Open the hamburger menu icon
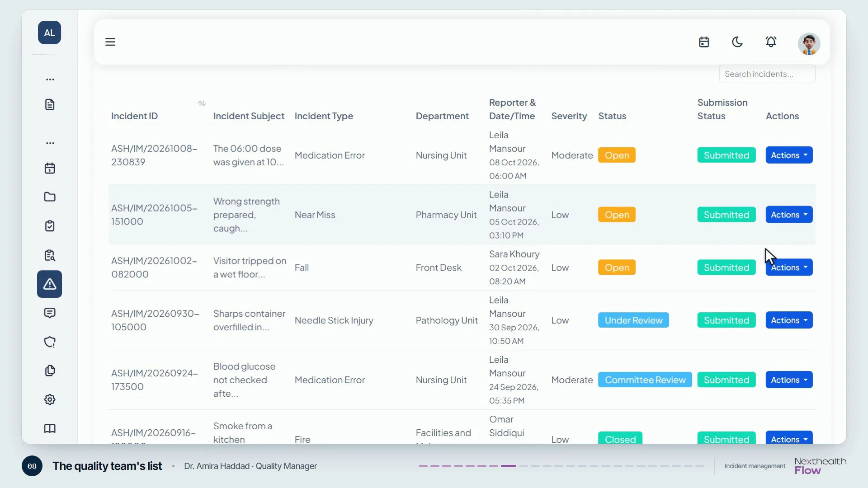Image resolution: width=868 pixels, height=488 pixels. (110, 42)
